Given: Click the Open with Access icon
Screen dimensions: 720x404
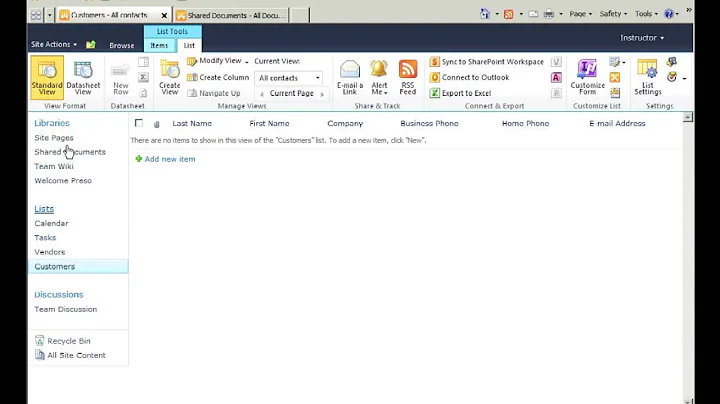Looking at the screenshot, I should tap(556, 77).
